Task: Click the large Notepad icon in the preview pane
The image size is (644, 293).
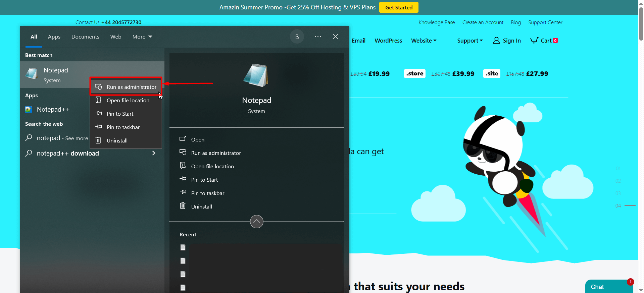Action: coord(256,75)
